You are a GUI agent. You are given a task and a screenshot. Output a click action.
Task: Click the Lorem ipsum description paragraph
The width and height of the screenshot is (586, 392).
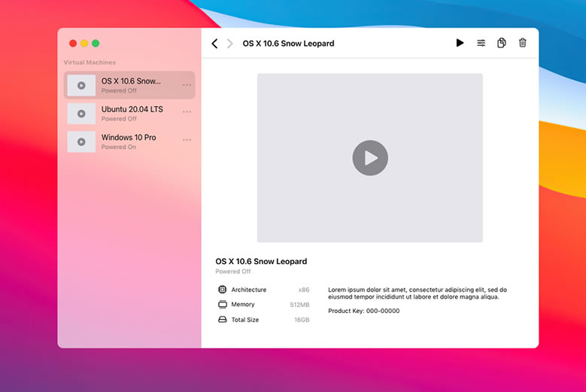coord(417,293)
